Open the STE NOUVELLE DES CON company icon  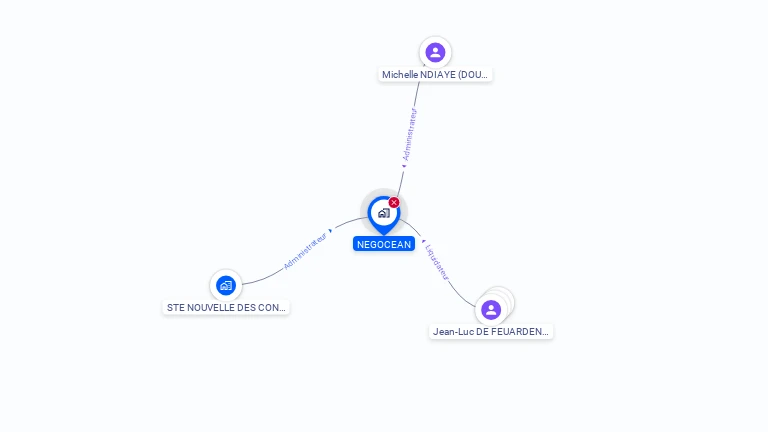pos(226,285)
